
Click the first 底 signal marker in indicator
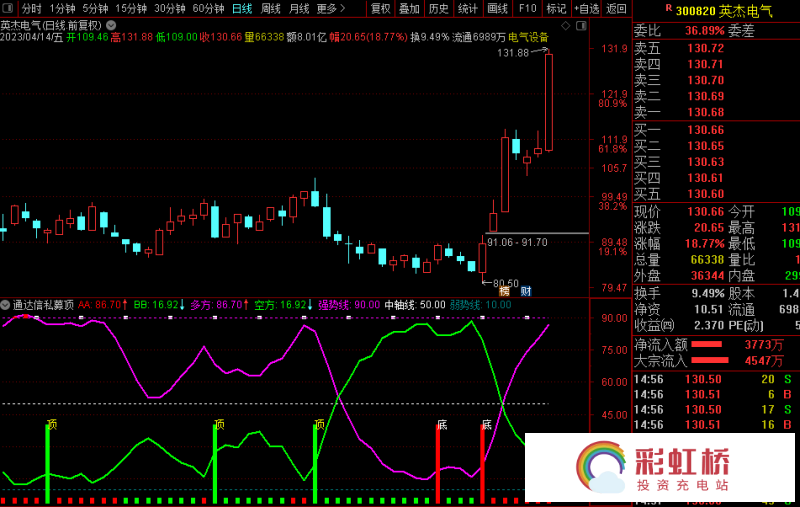point(441,424)
